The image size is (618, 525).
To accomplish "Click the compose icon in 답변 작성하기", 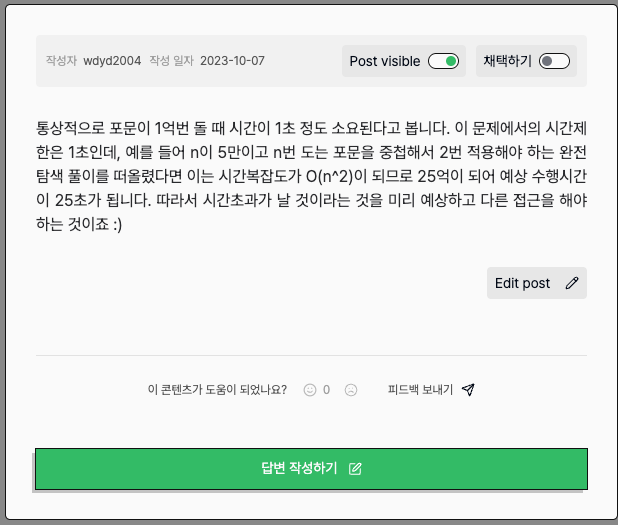I will pos(355,469).
